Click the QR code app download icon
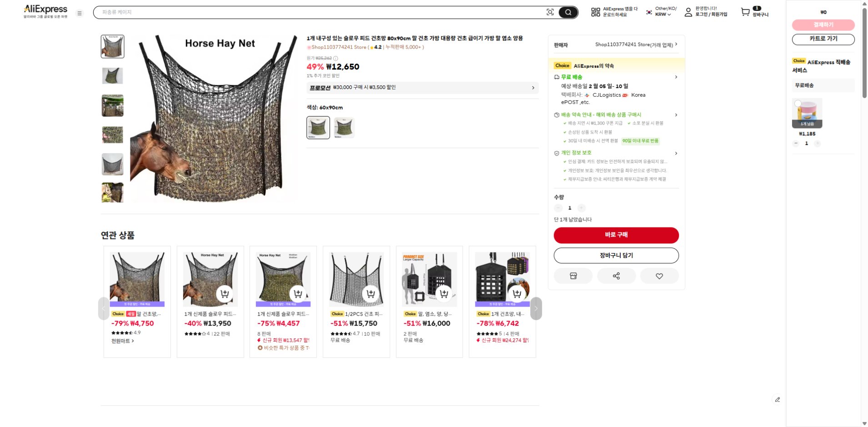The image size is (868, 427). click(595, 12)
